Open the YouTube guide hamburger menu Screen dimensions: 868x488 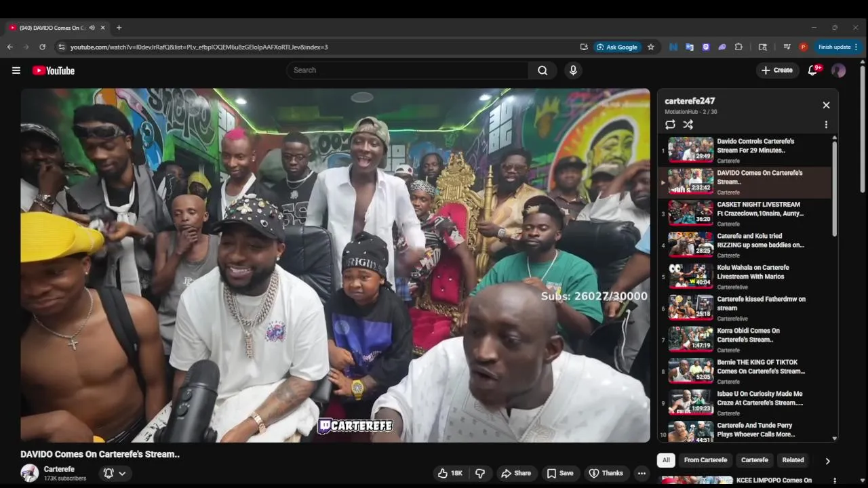point(16,70)
